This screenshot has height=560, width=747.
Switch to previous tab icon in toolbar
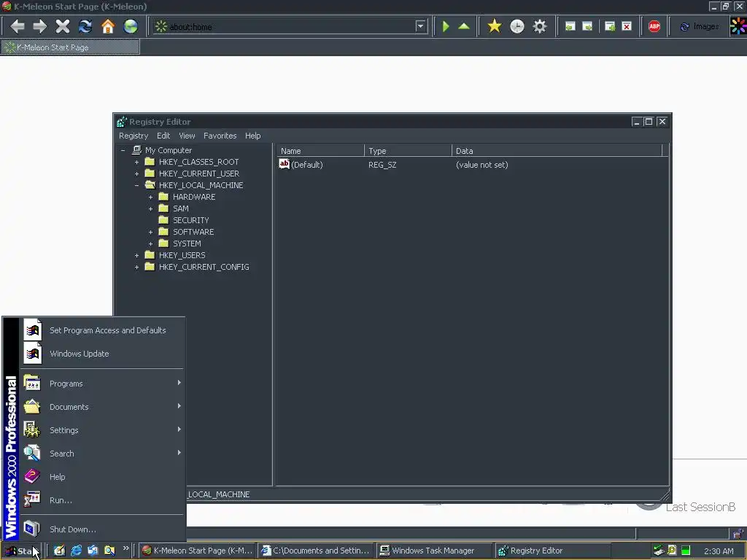click(x=570, y=26)
